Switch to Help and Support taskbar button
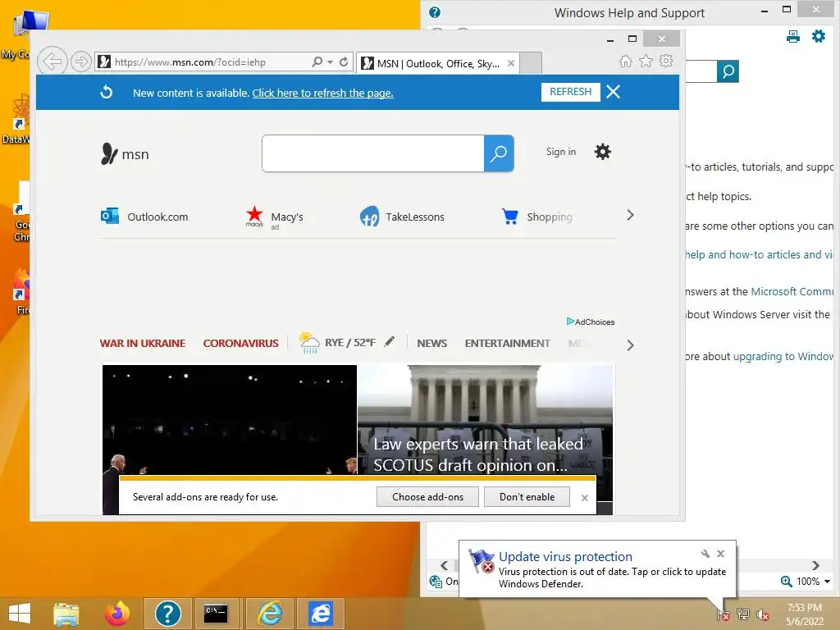840x630 pixels. point(167,614)
